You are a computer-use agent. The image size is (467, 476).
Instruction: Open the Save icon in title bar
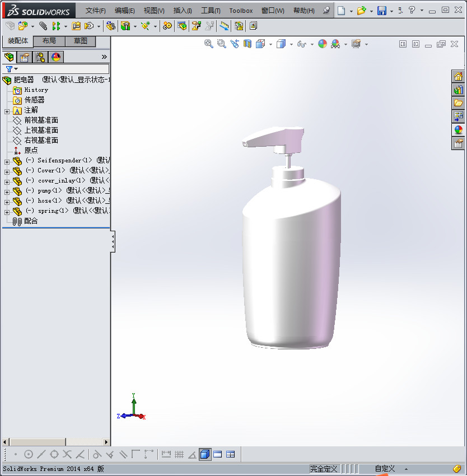[x=381, y=11]
